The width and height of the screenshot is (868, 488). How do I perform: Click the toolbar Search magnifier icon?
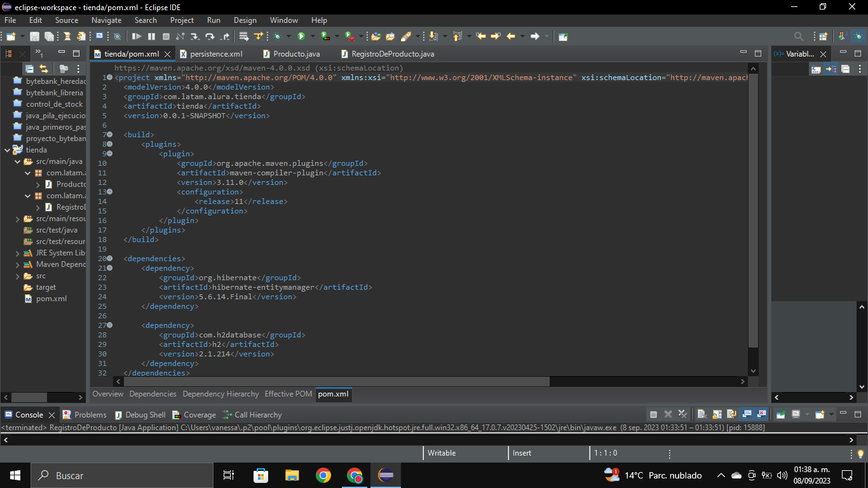tap(799, 36)
